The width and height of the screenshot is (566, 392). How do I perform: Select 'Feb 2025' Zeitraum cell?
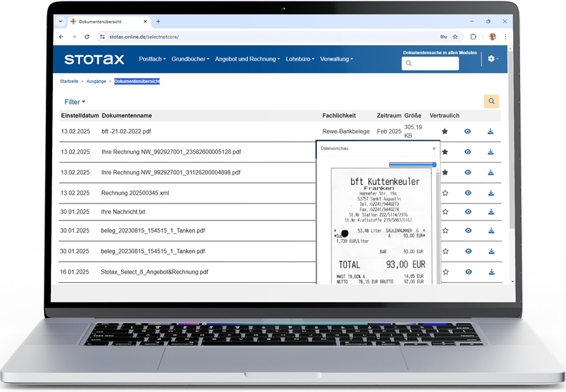389,131
